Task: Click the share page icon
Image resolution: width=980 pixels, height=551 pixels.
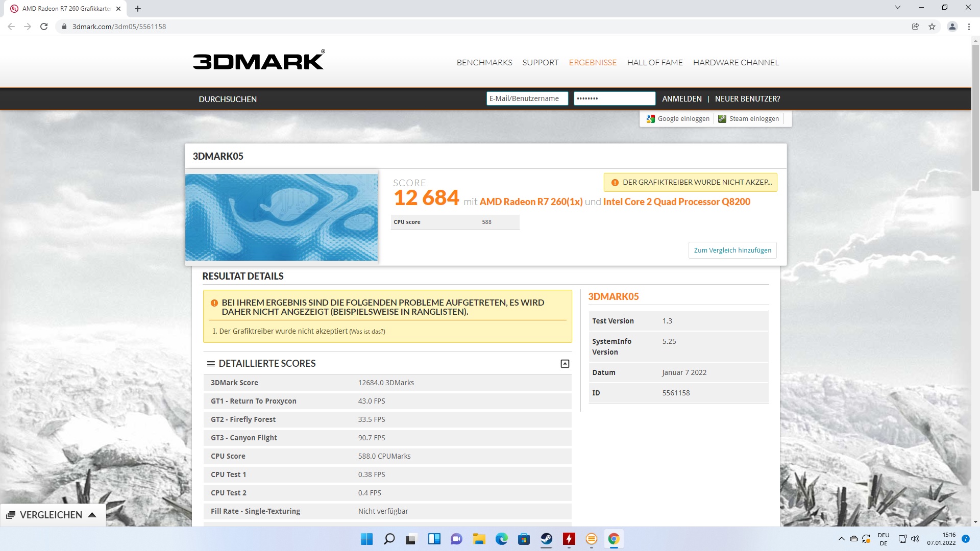Action: (x=915, y=27)
